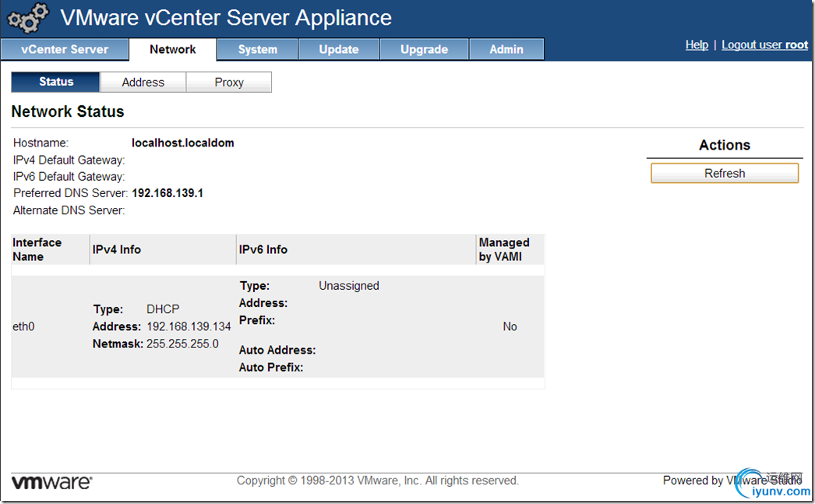
Task: Click the IPv4 Info column header
Action: coord(117,249)
